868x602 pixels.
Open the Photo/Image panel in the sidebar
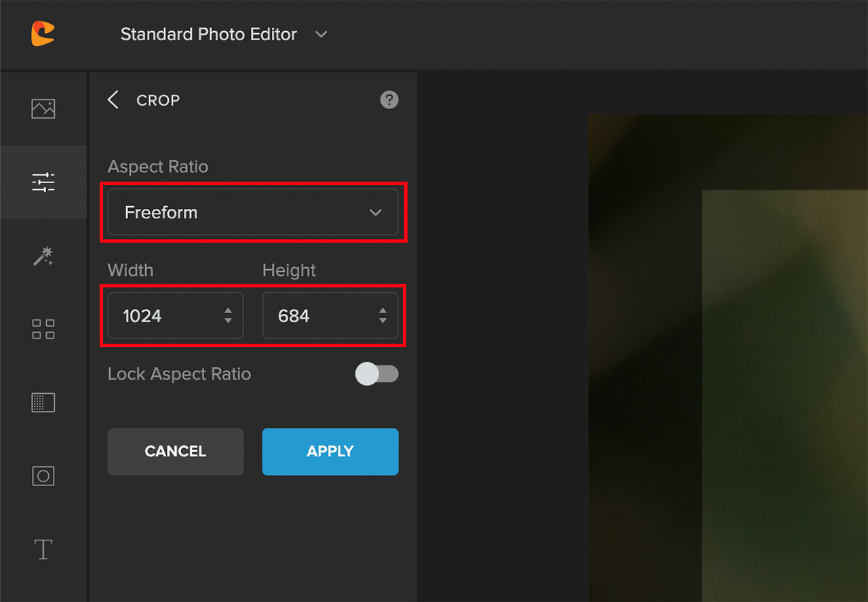coord(43,108)
